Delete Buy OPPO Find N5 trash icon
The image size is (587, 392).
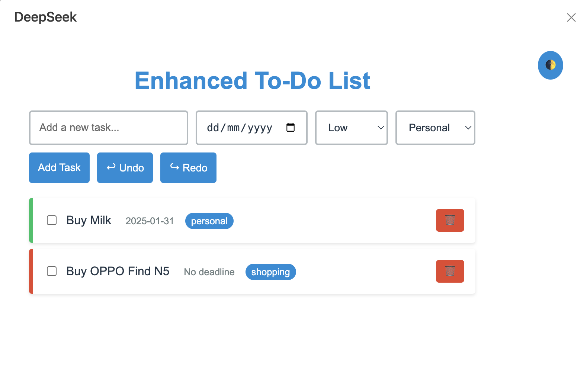point(450,271)
